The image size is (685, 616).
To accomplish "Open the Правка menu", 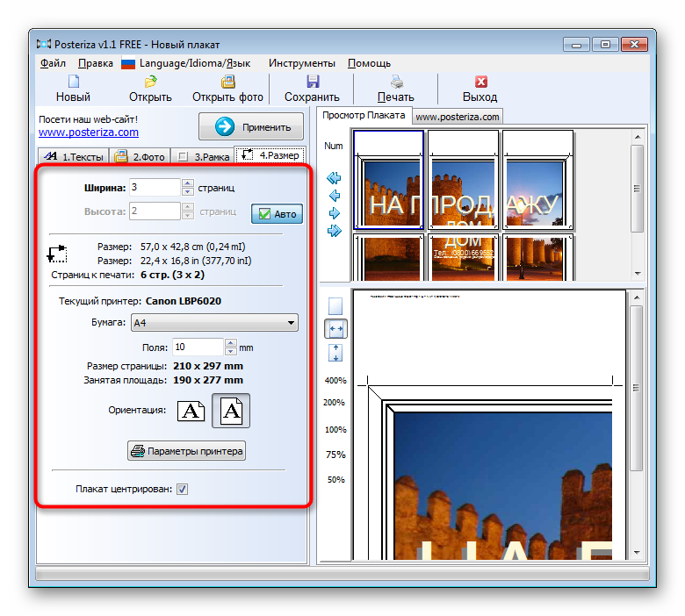I will point(95,63).
